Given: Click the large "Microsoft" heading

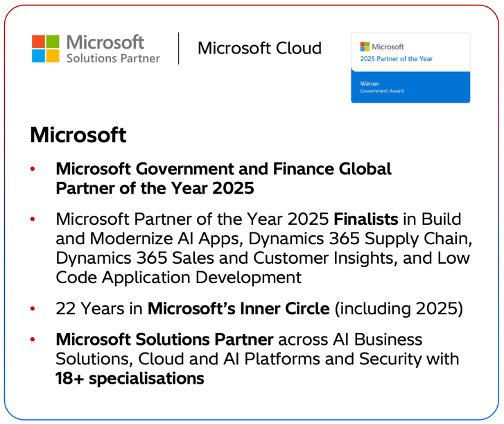Looking at the screenshot, I should coord(78,135).
